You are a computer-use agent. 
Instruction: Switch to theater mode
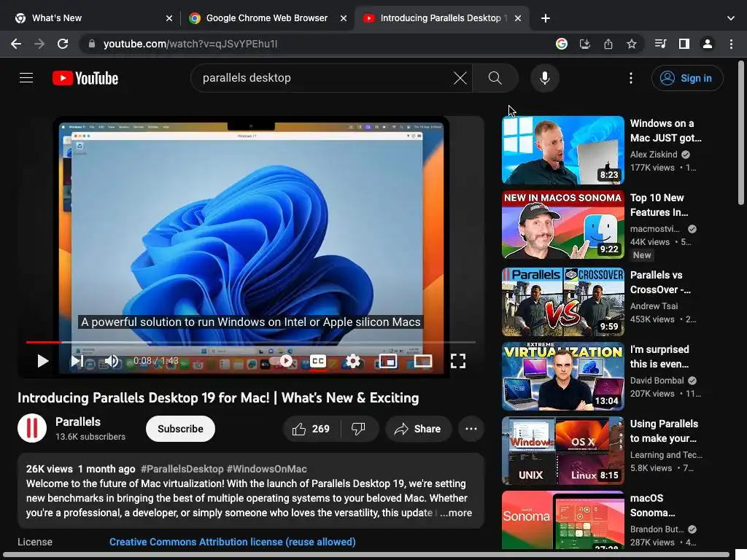[423, 361]
